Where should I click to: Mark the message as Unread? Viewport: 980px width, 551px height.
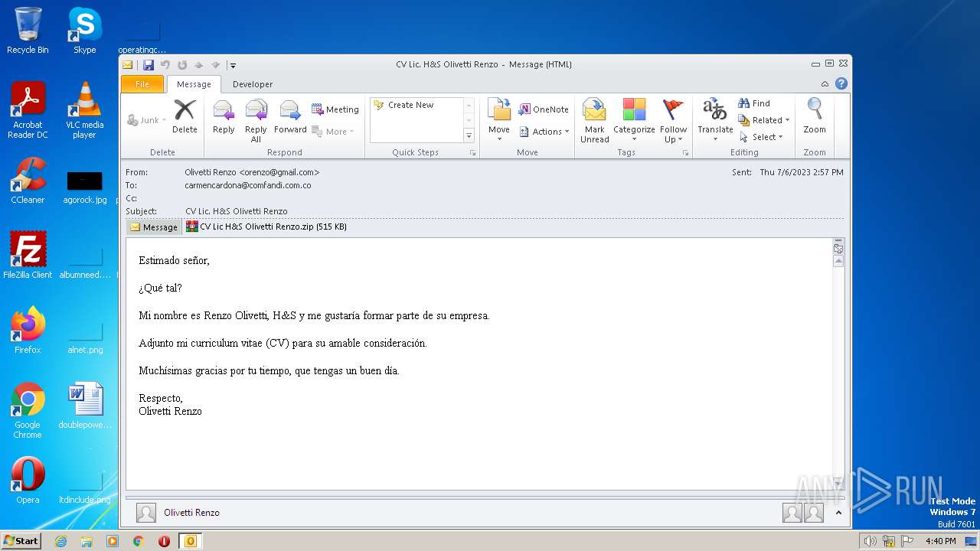point(595,120)
